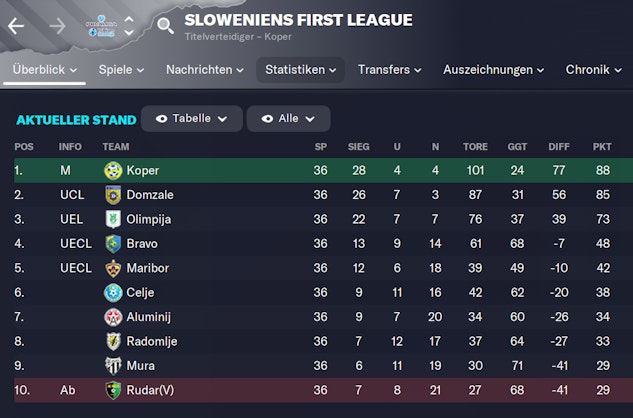The height and width of the screenshot is (418, 633).
Task: Click the league logo in header
Action: (x=100, y=25)
